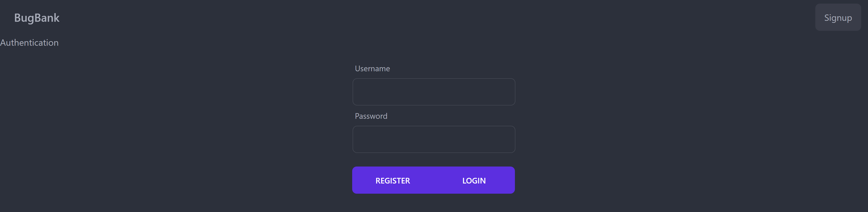Activate the purple LOGIN action

click(474, 180)
